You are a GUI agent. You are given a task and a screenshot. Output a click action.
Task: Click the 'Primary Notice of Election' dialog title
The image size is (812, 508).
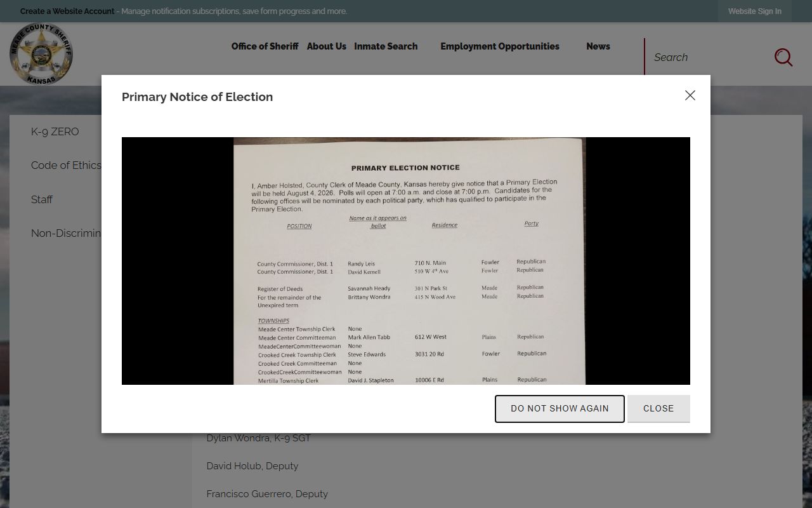pos(197,97)
